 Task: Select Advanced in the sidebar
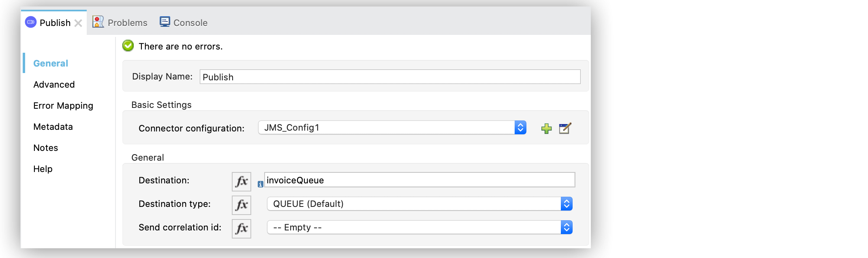[53, 84]
